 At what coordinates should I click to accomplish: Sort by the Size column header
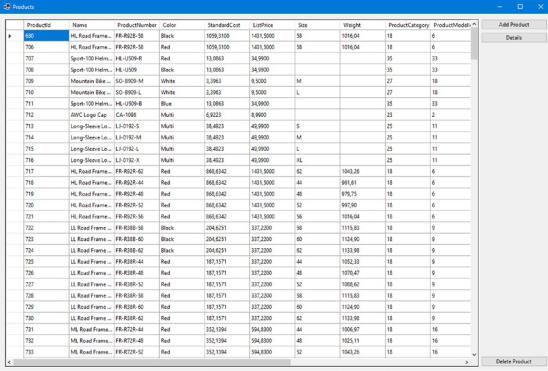[317, 25]
